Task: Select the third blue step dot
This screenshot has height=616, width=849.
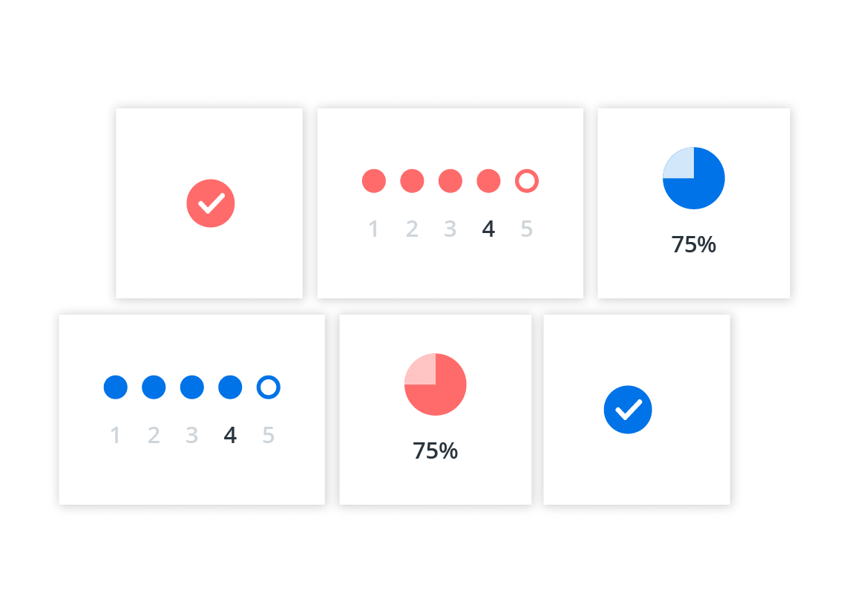Action: 192,387
